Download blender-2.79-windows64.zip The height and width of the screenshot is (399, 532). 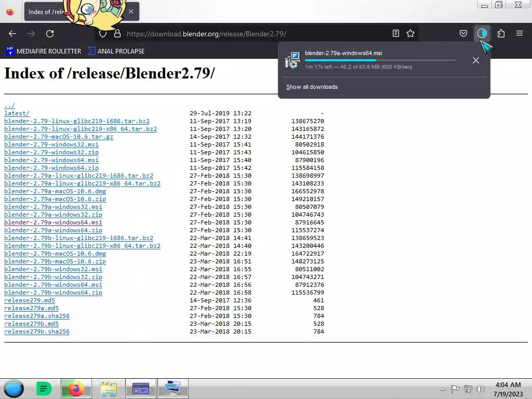[x=51, y=168]
